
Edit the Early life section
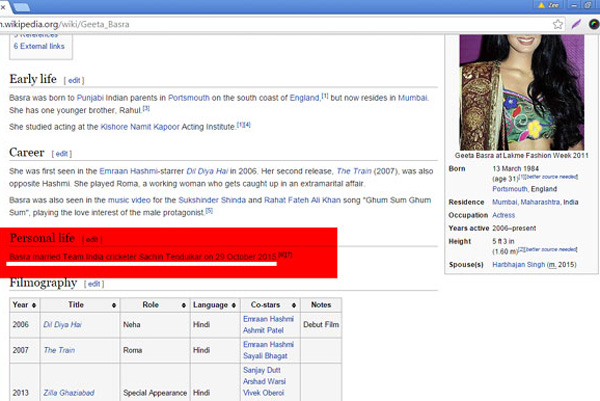click(x=74, y=80)
